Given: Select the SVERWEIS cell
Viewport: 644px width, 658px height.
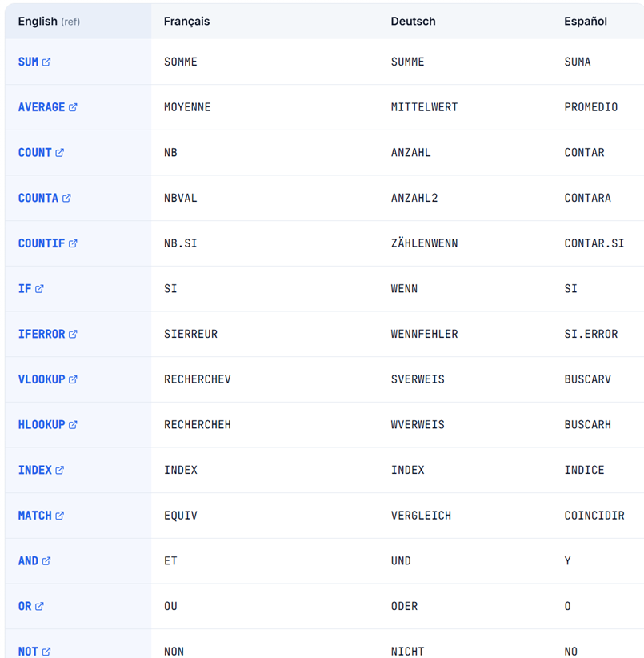Looking at the screenshot, I should coord(465,379).
